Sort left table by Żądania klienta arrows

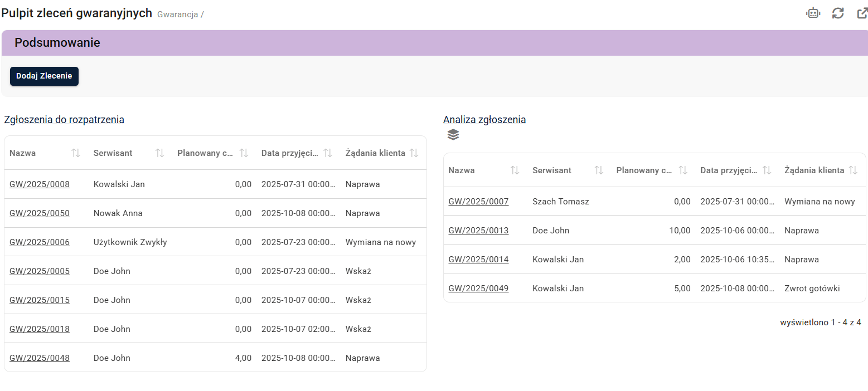click(x=414, y=153)
